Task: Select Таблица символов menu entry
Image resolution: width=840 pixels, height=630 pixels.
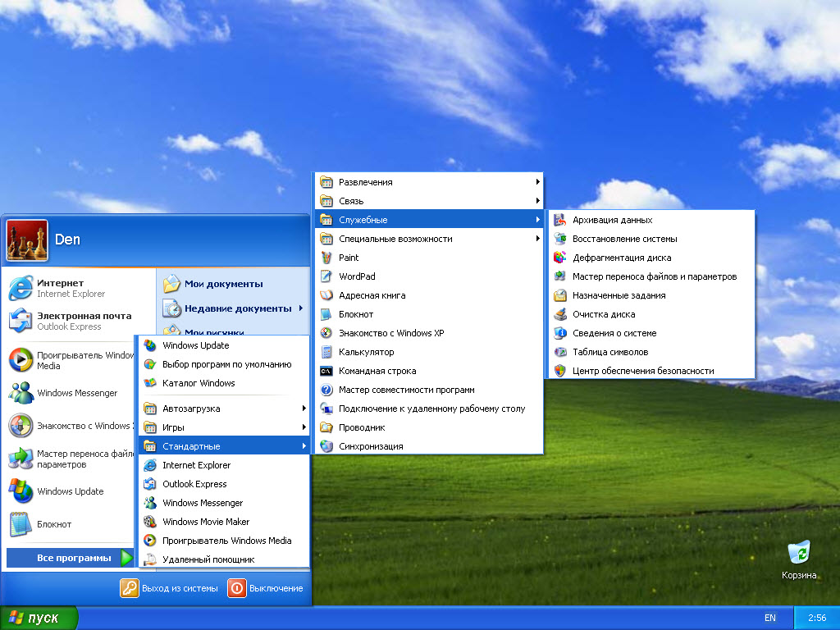Action: 610,352
